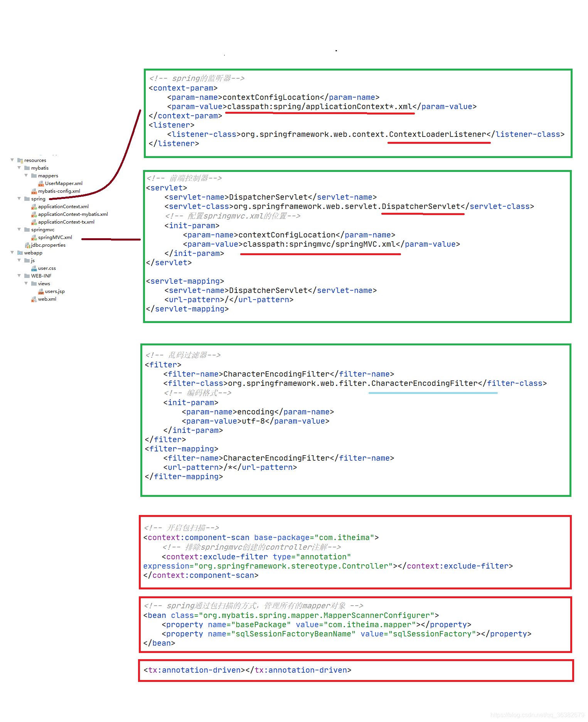Image resolution: width=588 pixels, height=722 pixels.
Task: Collapse the WEB-INF folder node
Action: pyautogui.click(x=19, y=276)
